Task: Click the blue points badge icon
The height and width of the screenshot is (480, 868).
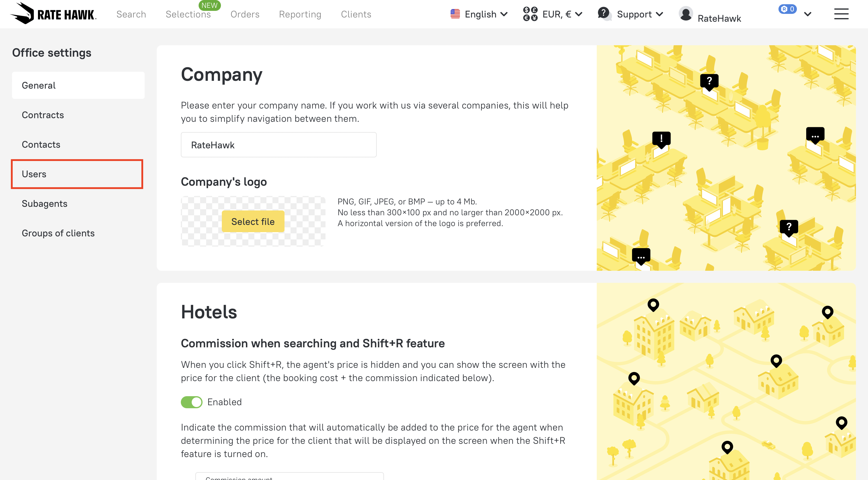Action: click(787, 9)
